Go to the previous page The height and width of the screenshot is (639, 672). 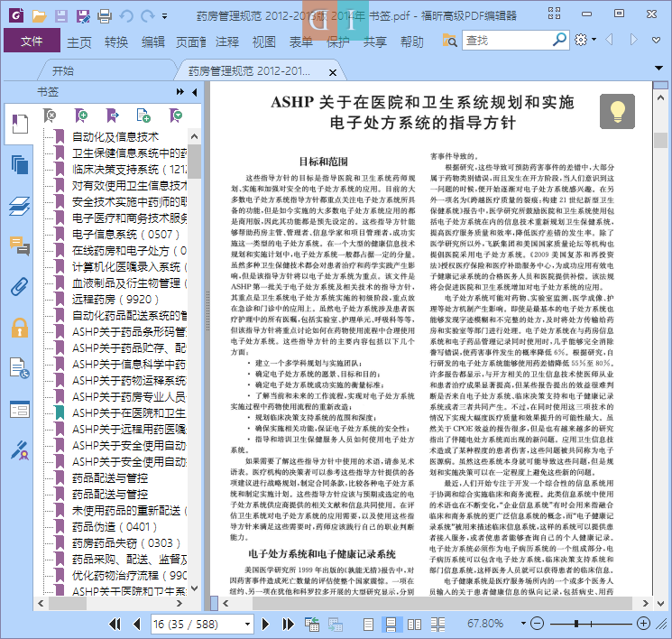tap(137, 624)
